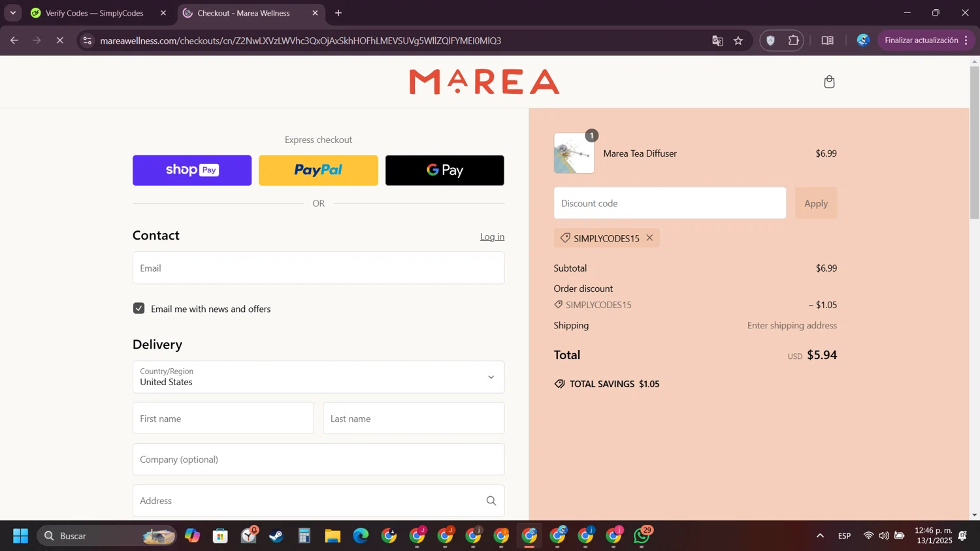Viewport: 980px width, 551px height.
Task: Click the Marea Tea Diffuser product thumbnail
Action: 574,153
